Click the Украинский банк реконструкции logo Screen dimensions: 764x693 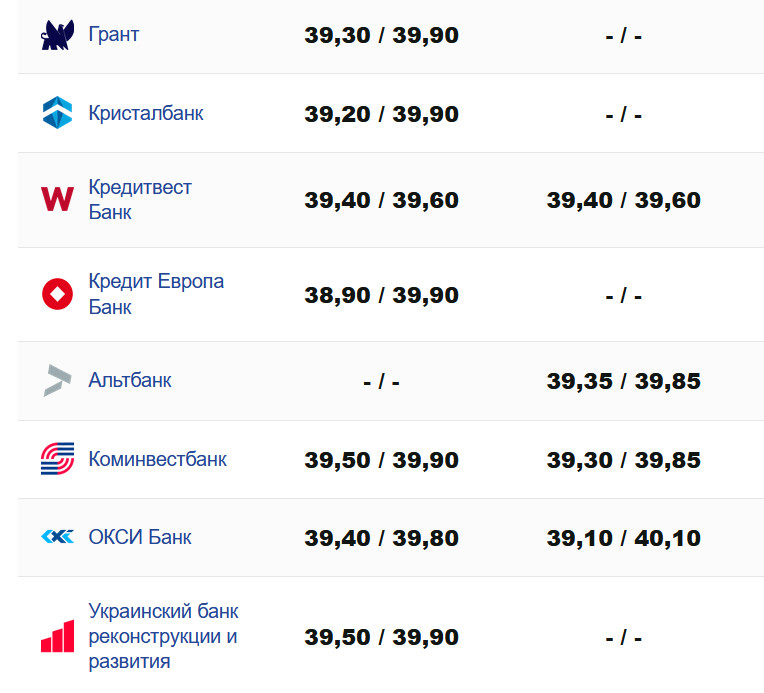click(x=57, y=636)
